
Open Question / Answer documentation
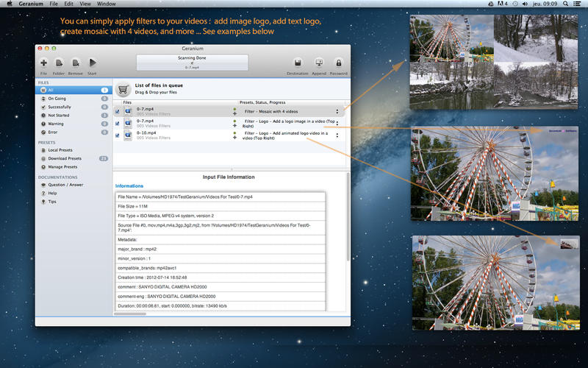[x=66, y=185]
